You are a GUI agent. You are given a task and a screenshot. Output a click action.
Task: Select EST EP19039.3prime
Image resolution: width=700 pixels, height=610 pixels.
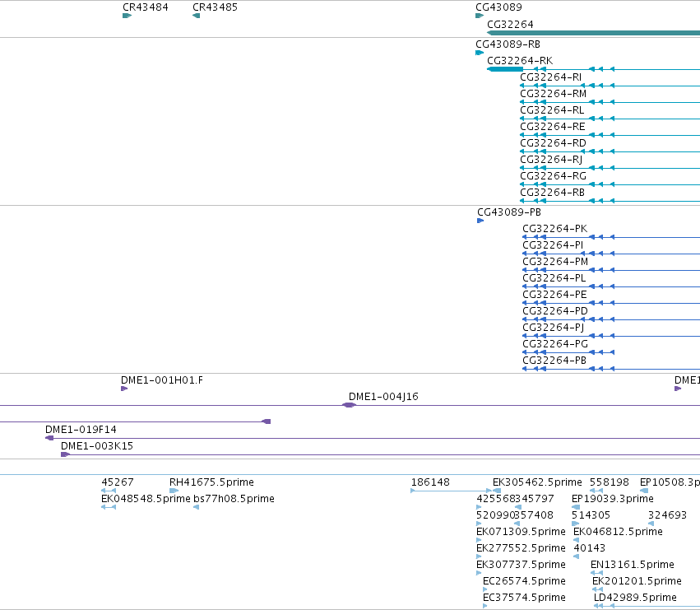coord(613,499)
